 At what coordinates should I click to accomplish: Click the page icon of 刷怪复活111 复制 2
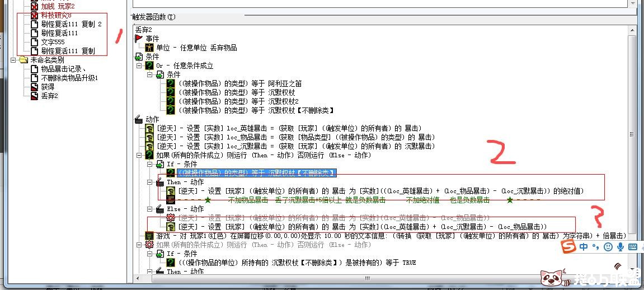(35, 24)
